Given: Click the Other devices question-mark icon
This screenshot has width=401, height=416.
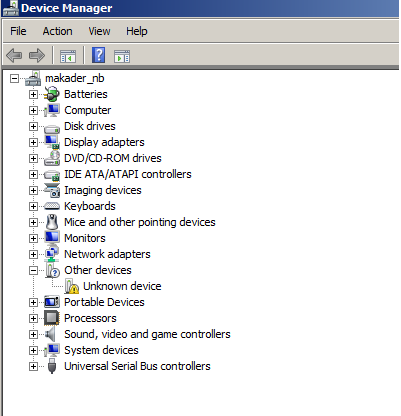Looking at the screenshot, I should tap(53, 270).
